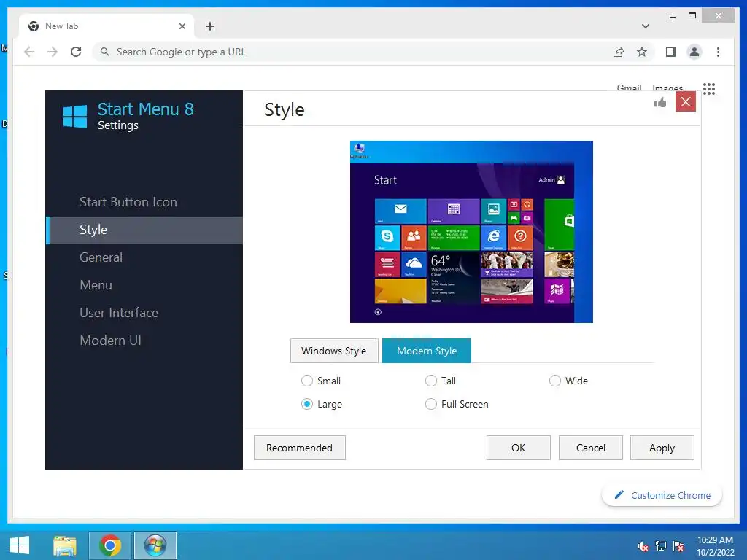This screenshot has width=747, height=560.
Task: Open the Windows Start button on taskbar
Action: (x=20, y=545)
